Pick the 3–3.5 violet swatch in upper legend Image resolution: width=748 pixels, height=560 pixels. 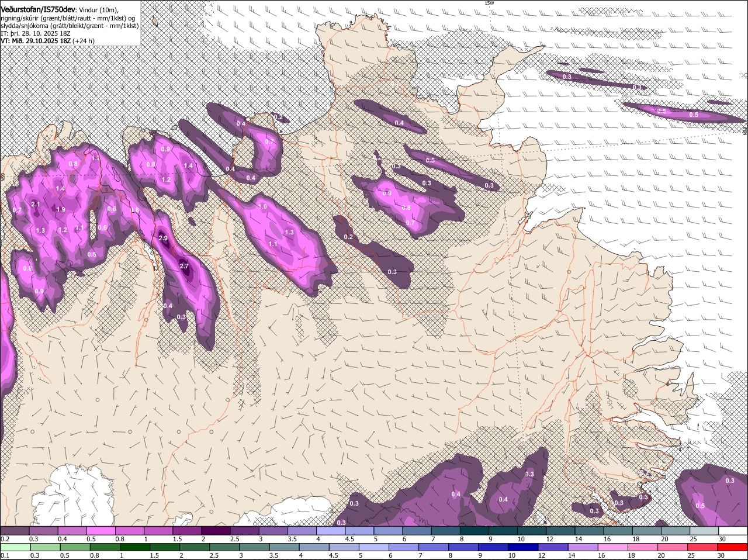pyautogui.click(x=273, y=531)
